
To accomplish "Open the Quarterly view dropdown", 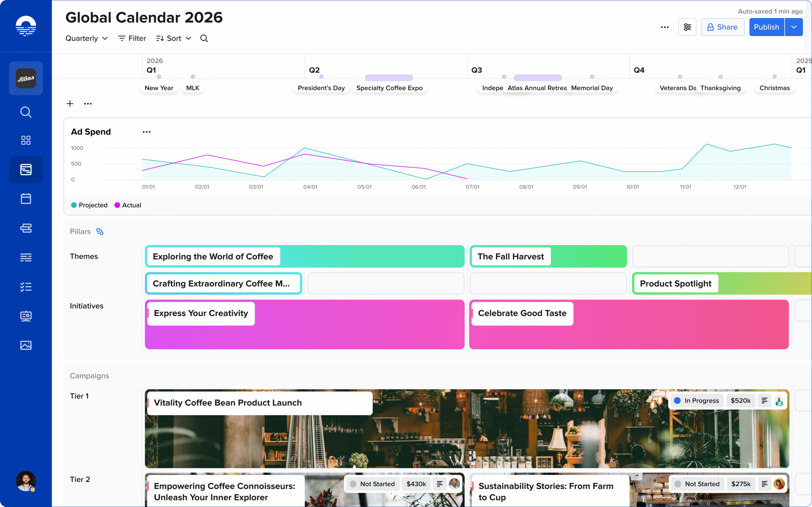I will coord(86,38).
